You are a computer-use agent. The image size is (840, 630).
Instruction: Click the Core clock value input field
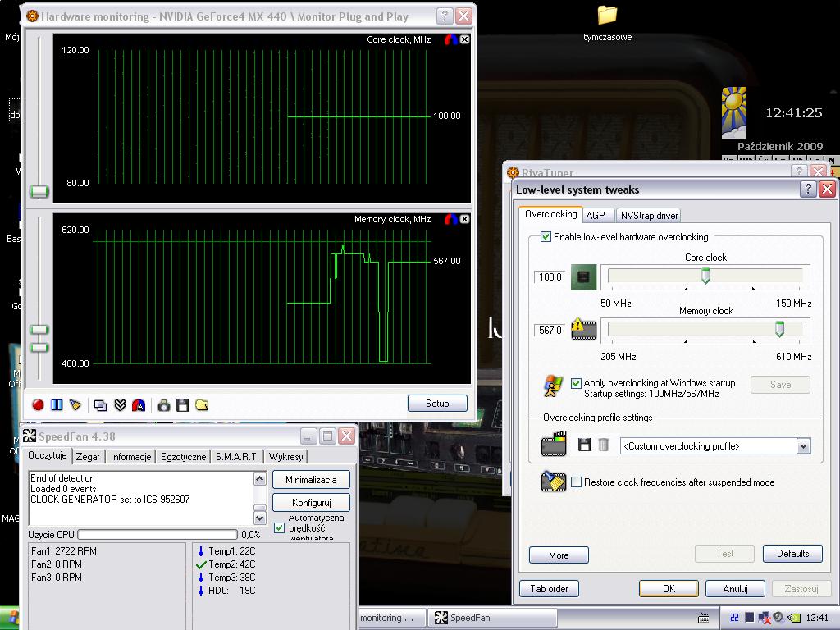pos(550,277)
